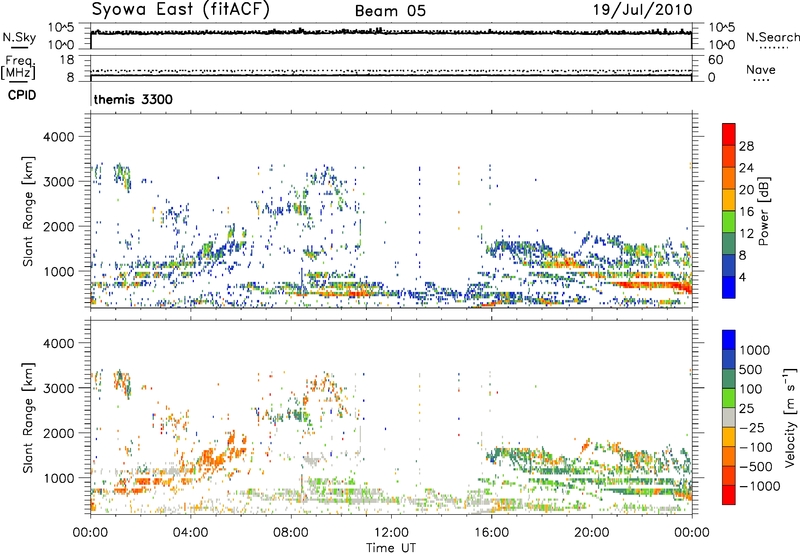Pick the light green 25–100 velocity segment

point(729,398)
